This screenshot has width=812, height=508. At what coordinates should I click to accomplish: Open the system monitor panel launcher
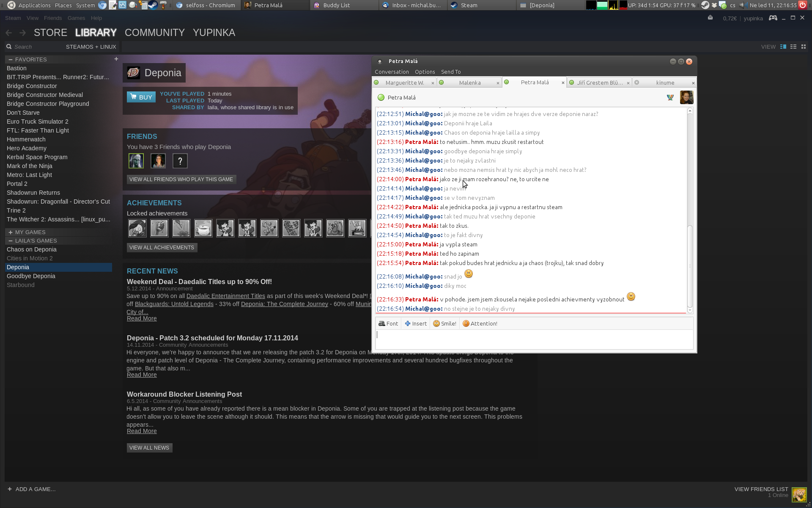tap(123, 5)
